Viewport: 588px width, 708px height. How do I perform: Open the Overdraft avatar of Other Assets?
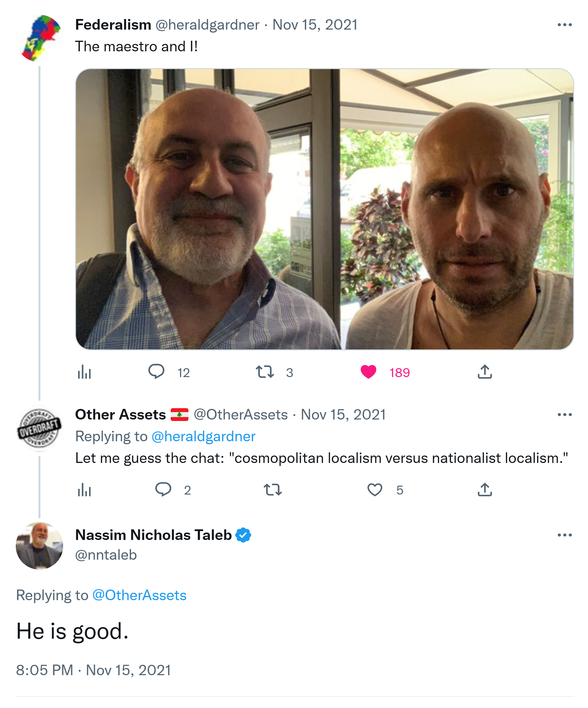pos(39,428)
